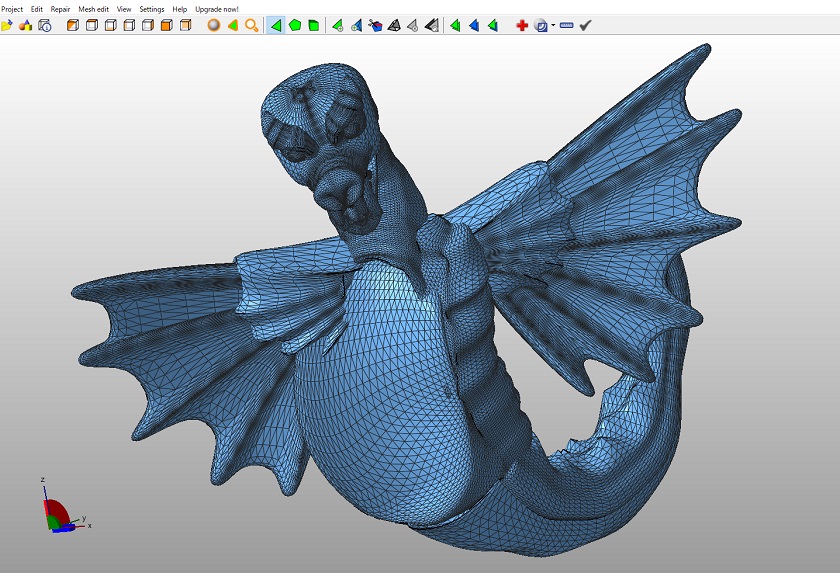Image resolution: width=840 pixels, height=573 pixels.
Task: Toggle the select triangles mode
Action: click(x=275, y=25)
